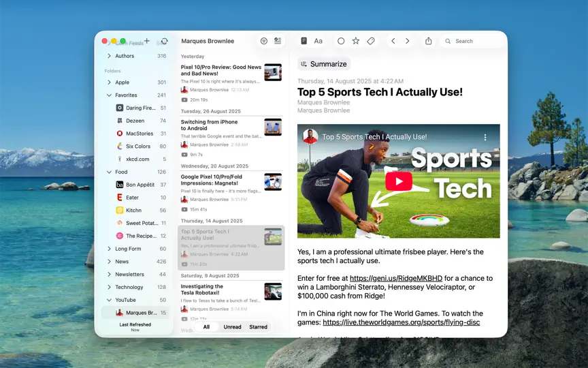The image size is (588, 368).
Task: Select the MacStories feed
Action: pyautogui.click(x=135, y=134)
